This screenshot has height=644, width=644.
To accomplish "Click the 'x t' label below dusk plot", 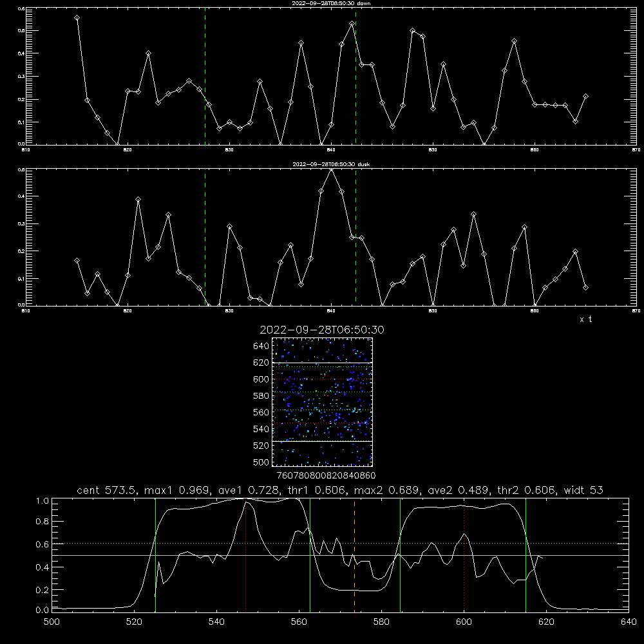I will [x=585, y=319].
